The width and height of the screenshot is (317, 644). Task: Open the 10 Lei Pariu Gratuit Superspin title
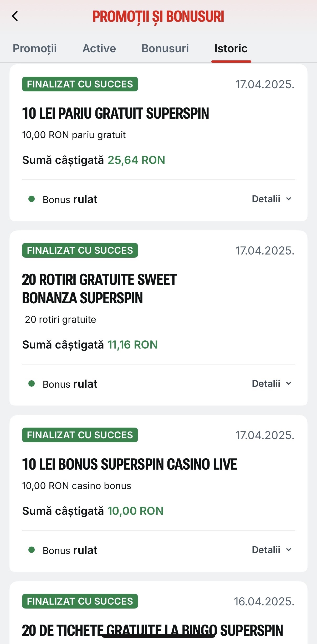click(x=116, y=113)
